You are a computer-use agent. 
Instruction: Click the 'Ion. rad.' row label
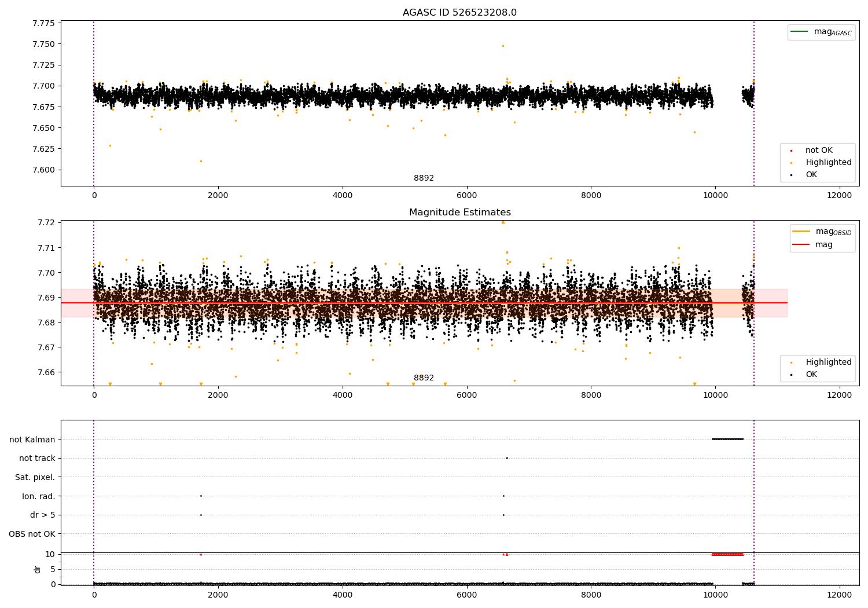(x=39, y=496)
